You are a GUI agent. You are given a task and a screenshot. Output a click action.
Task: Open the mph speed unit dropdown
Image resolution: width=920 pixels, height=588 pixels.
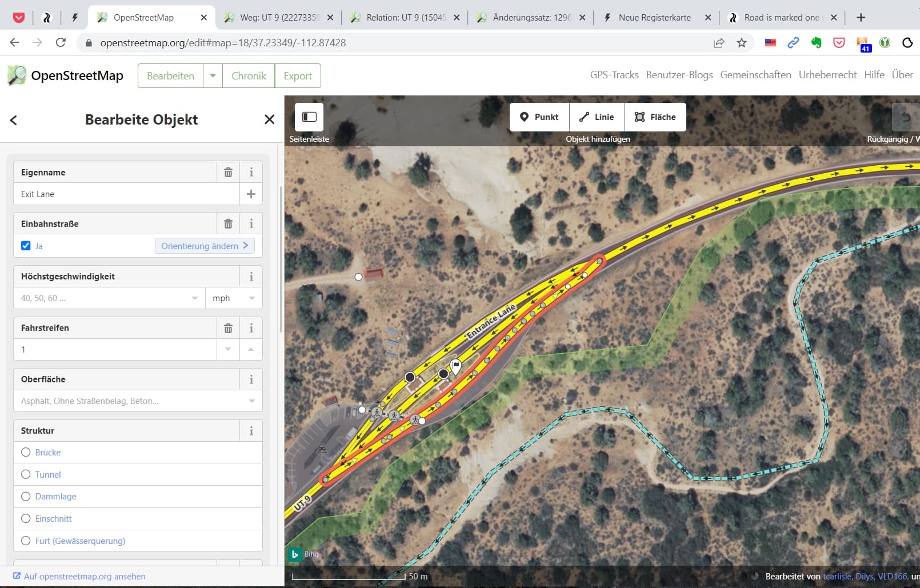pos(234,298)
